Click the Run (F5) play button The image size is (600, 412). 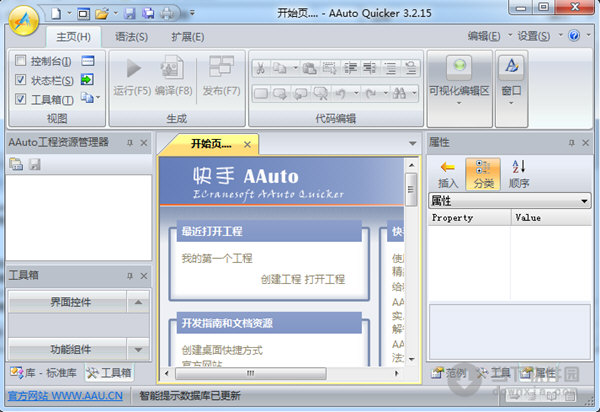(132, 75)
